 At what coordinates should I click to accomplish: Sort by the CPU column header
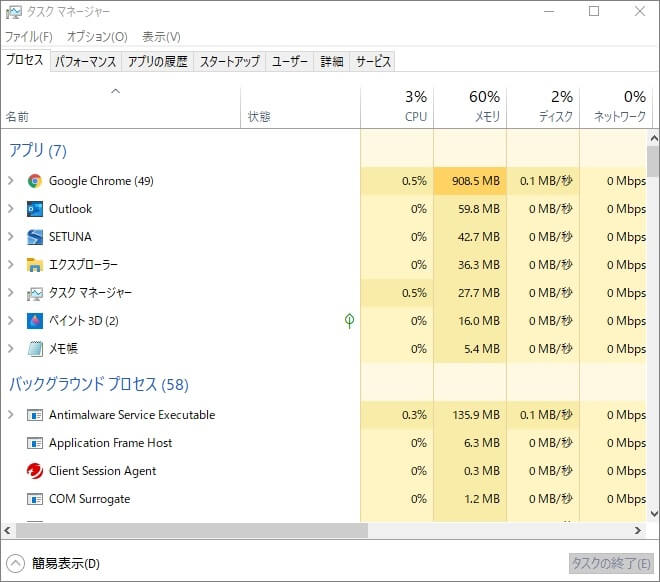[x=397, y=108]
